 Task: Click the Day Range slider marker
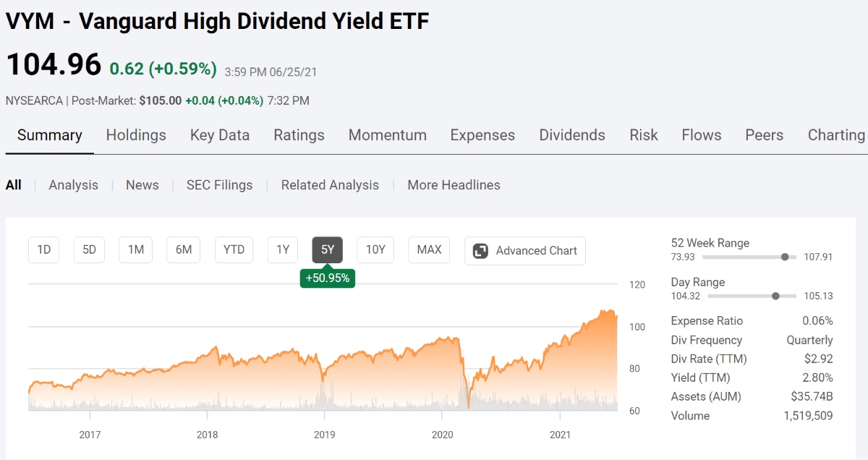776,296
